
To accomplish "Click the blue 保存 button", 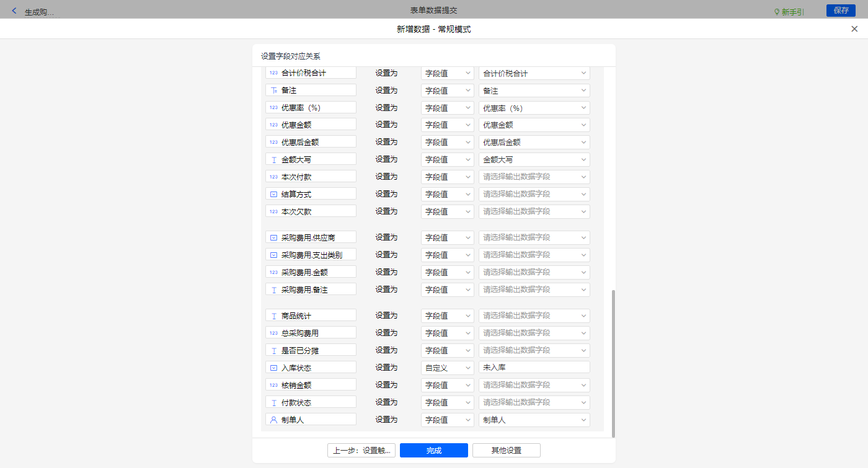I will pyautogui.click(x=841, y=11).
